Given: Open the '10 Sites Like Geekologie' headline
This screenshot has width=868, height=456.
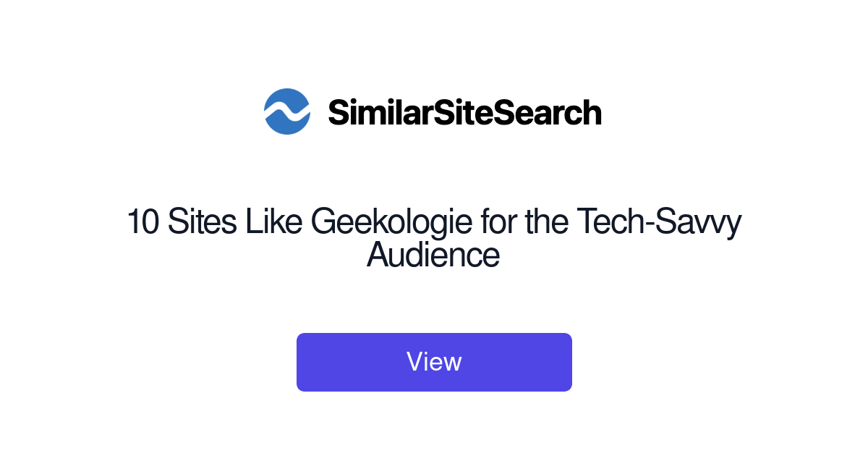Looking at the screenshot, I should click(x=434, y=238).
